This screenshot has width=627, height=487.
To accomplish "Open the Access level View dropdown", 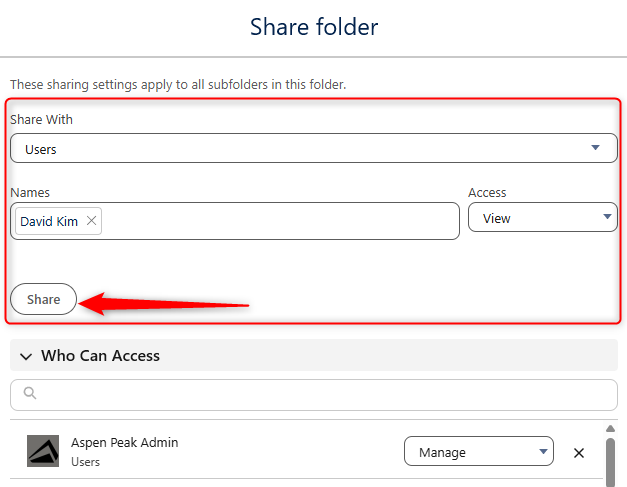I will click(x=543, y=217).
